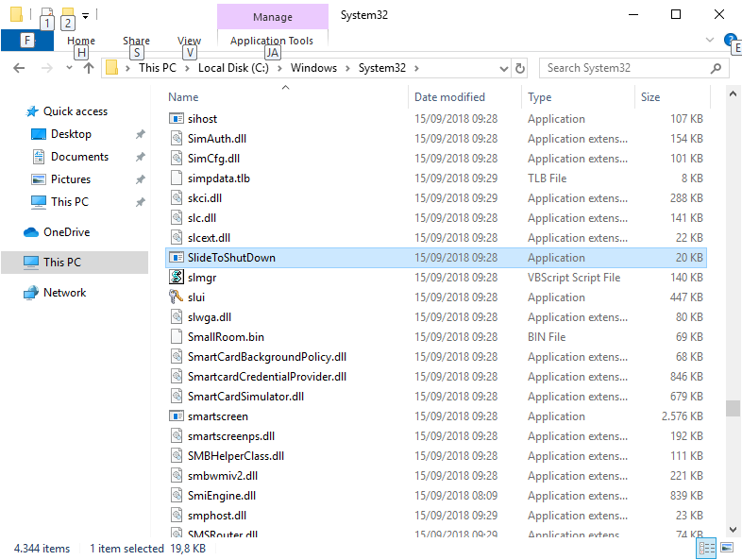742x560 pixels.
Task: Switch to Large icons view in the status bar
Action: click(x=727, y=548)
